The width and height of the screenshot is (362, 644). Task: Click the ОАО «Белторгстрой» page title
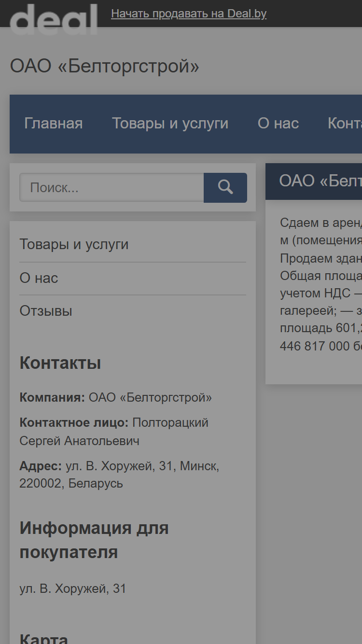105,66
